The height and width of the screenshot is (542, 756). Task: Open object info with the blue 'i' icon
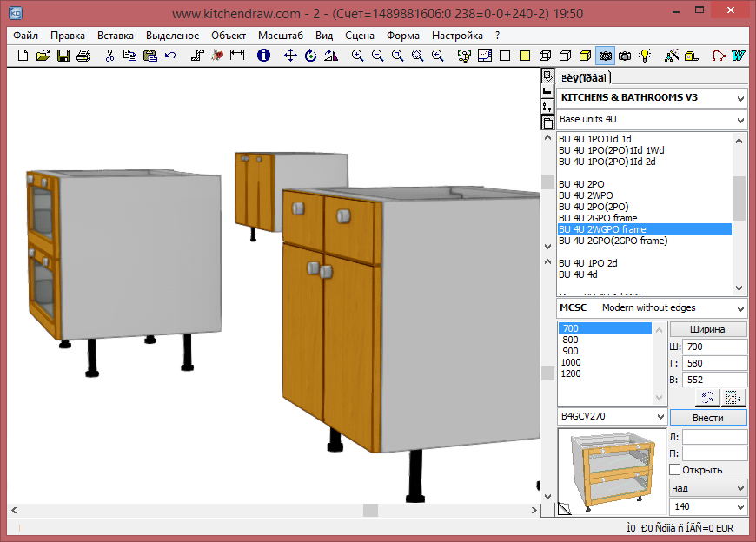coord(263,56)
